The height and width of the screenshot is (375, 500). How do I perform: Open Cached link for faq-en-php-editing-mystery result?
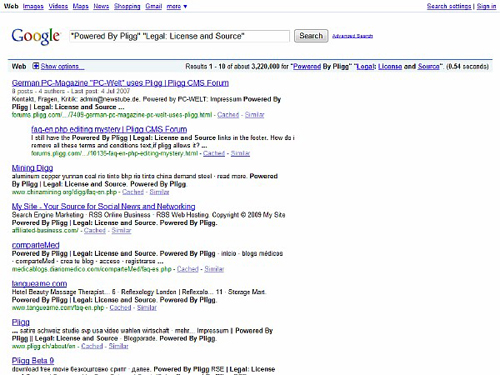coord(214,153)
